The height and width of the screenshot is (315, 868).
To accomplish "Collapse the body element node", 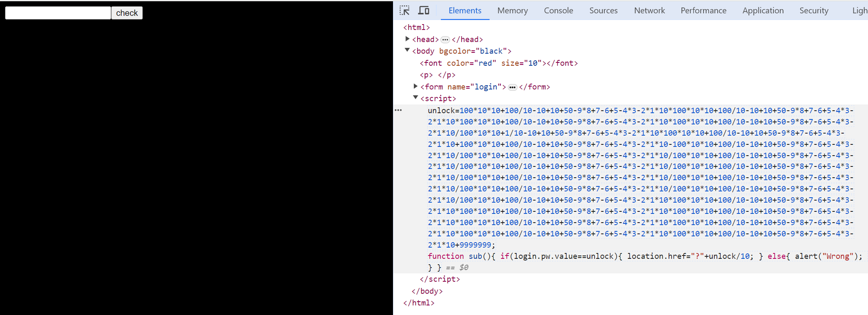I will tap(408, 50).
